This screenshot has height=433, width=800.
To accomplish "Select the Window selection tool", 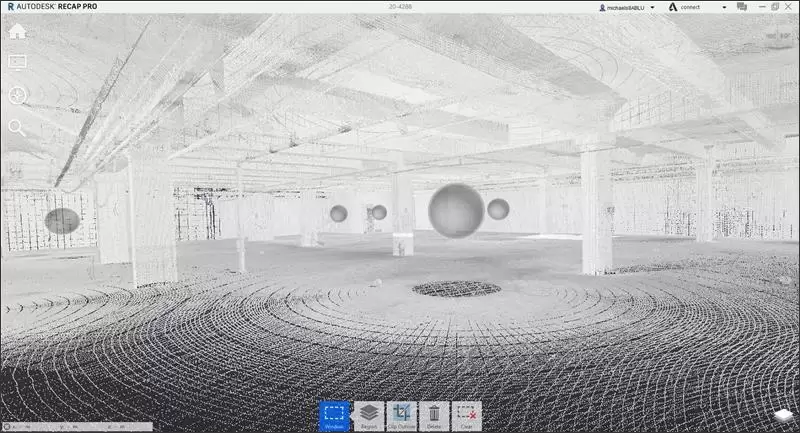I will (335, 416).
